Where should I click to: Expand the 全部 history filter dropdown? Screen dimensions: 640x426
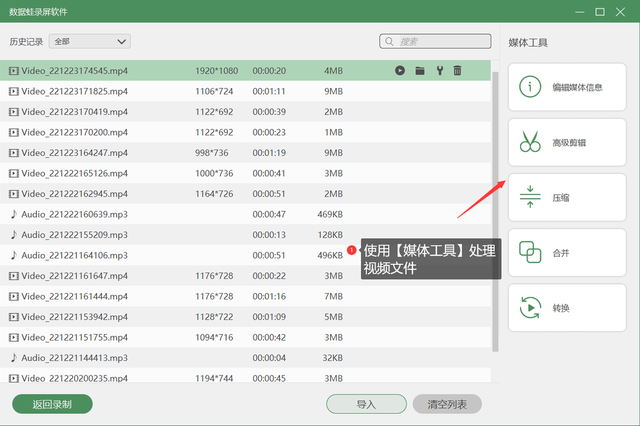(90, 41)
